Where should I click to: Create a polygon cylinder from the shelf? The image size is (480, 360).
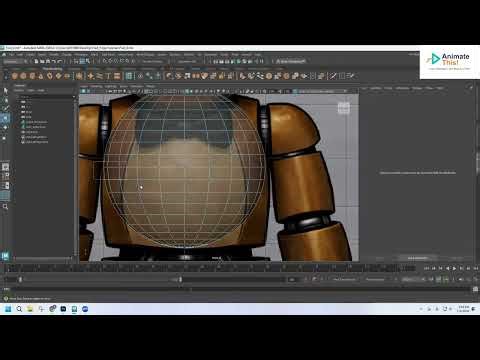coord(32,76)
